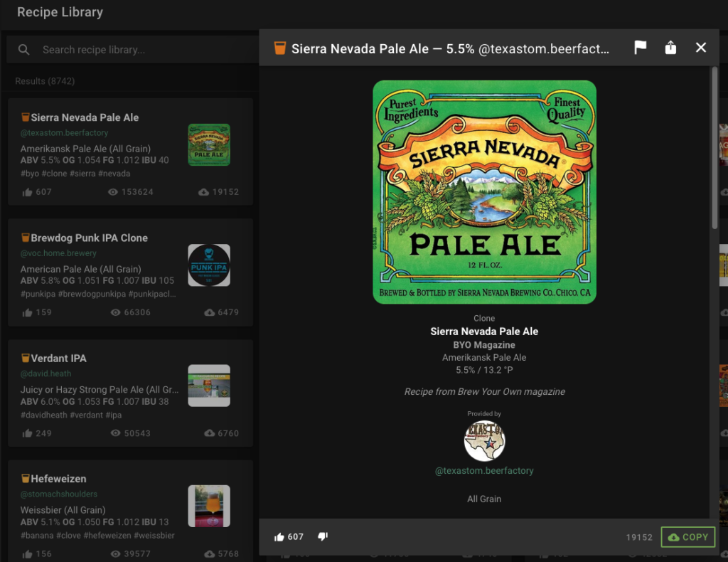The image size is (728, 562).
Task: Focus the Search recipe library field
Action: pos(132,50)
